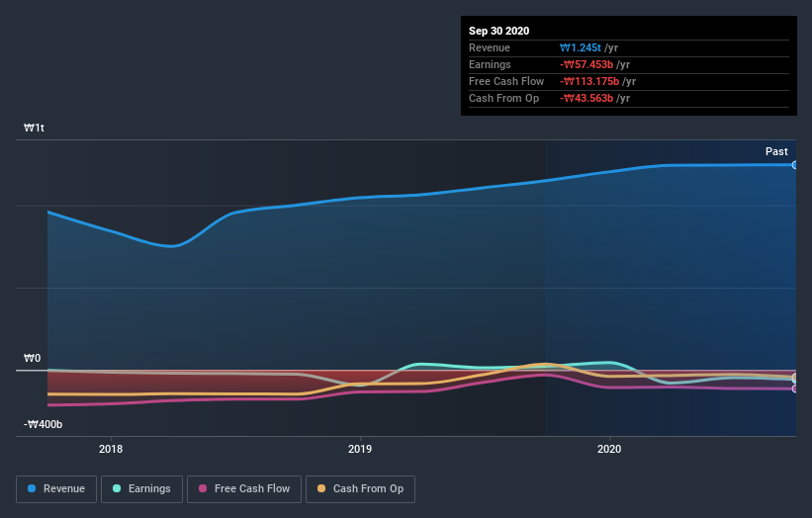Image resolution: width=812 pixels, height=518 pixels.
Task: Click the Free Cash Flow tooltip label
Action: [x=506, y=81]
